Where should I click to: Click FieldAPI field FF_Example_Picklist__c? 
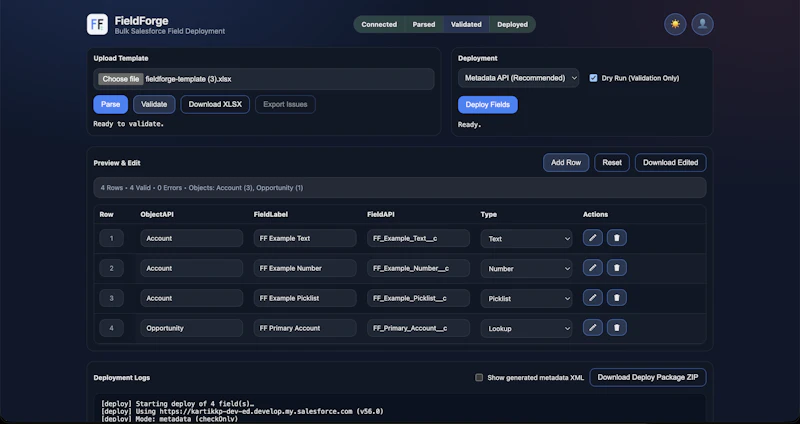418,298
